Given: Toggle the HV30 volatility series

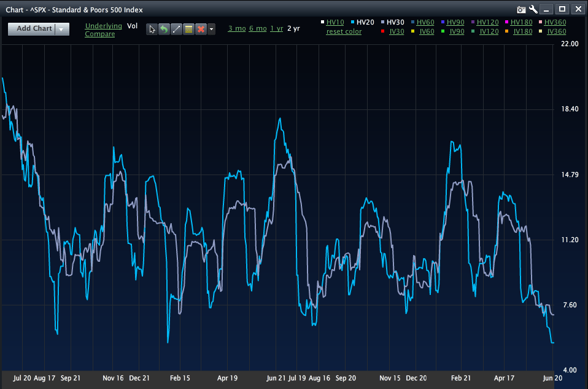Looking at the screenshot, I should (x=396, y=22).
